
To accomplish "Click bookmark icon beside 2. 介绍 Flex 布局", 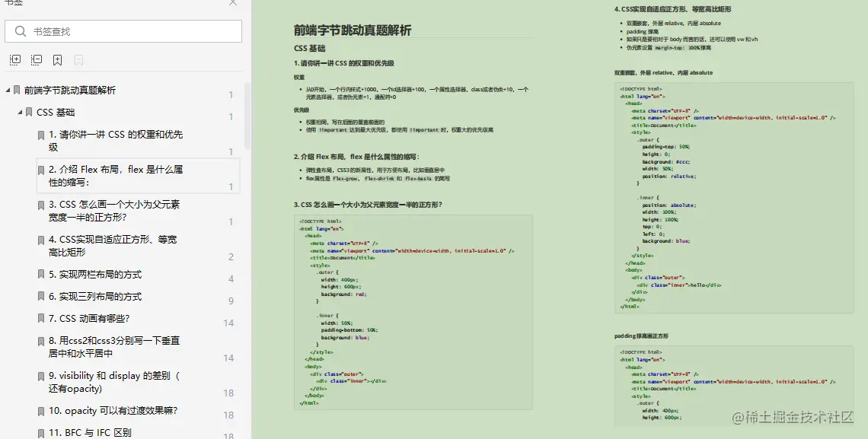I will [x=41, y=170].
